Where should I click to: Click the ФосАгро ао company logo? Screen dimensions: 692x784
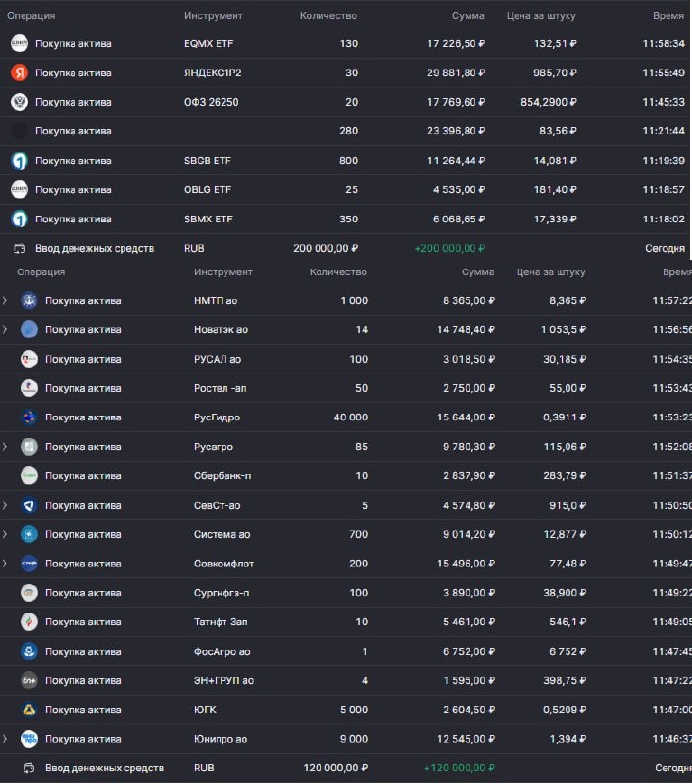tap(29, 651)
